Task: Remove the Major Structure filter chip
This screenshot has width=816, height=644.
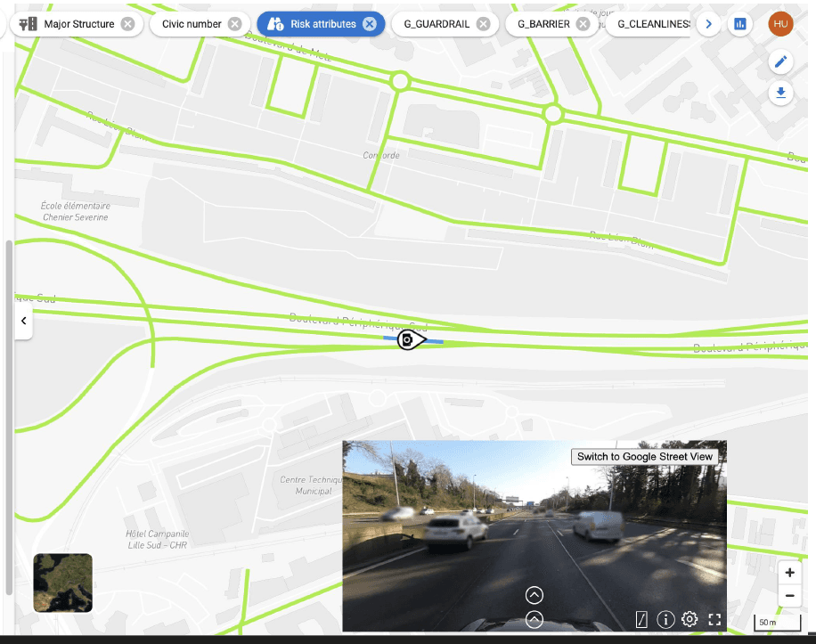Action: click(x=128, y=24)
